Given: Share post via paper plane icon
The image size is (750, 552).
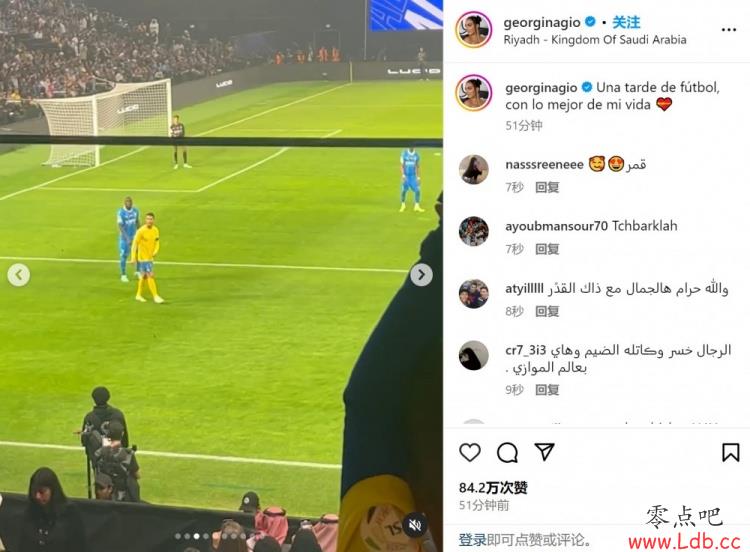Looking at the screenshot, I should 544,452.
